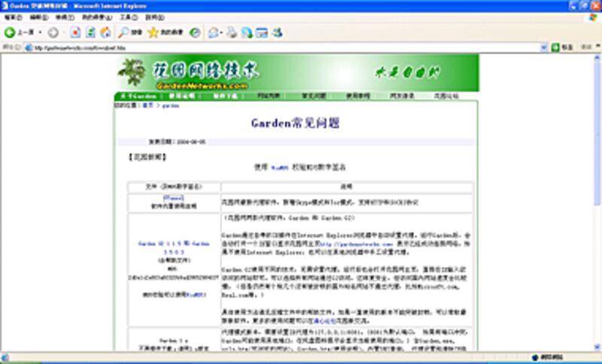Open the 花园论坛 navigation tab
The height and width of the screenshot is (364, 602).
[446, 96]
